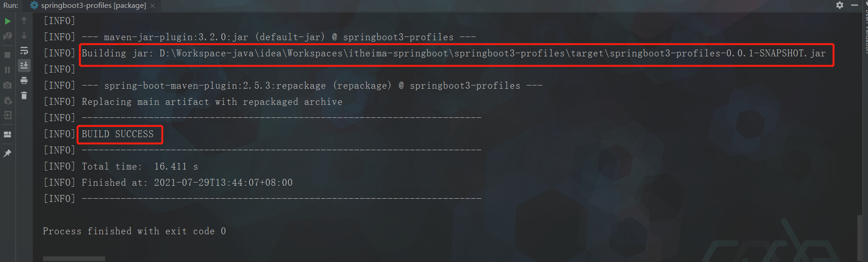Click the Pause output icon
Image resolution: width=868 pixels, height=262 pixels.
[7, 70]
